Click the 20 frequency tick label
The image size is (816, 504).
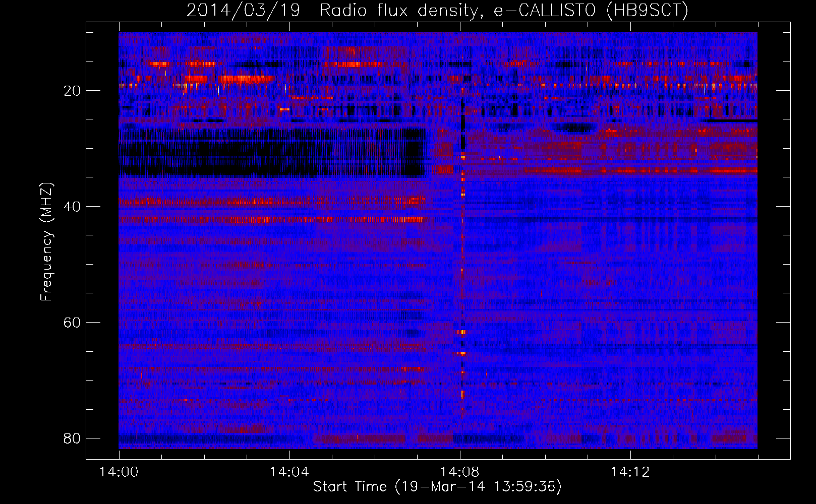pyautogui.click(x=72, y=91)
